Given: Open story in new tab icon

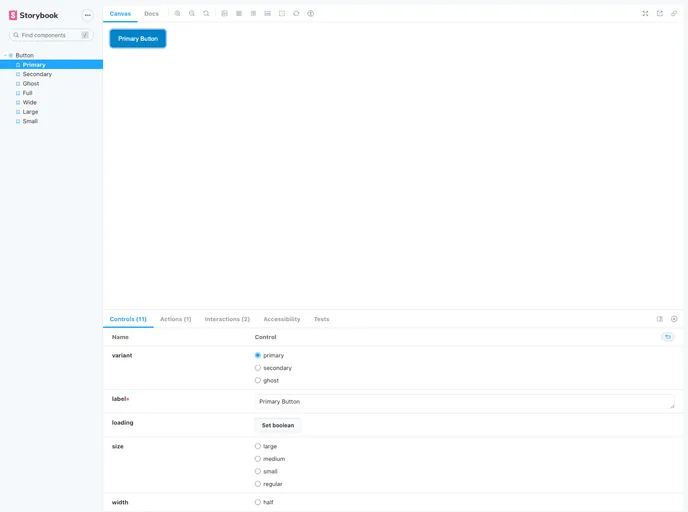Looking at the screenshot, I should (x=660, y=14).
